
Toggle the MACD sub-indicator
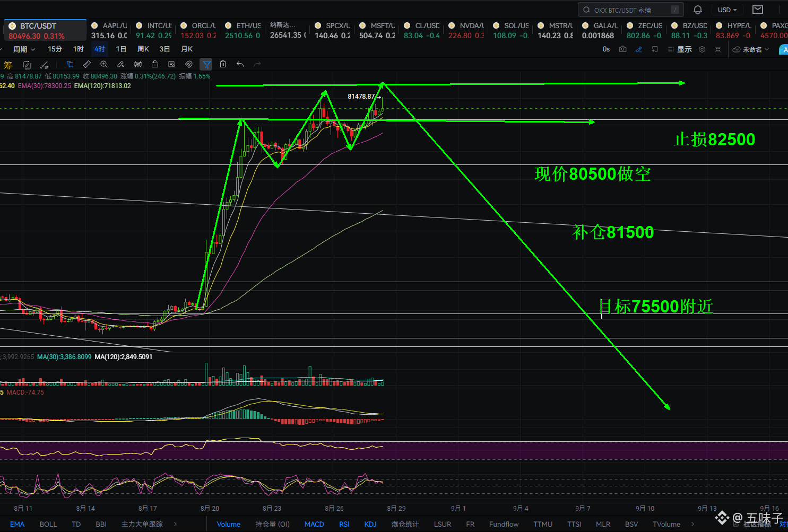314,524
